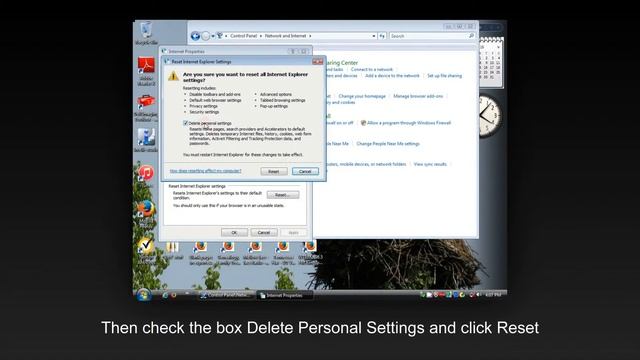
Task: Open the View sync results link
Action: click(430, 164)
